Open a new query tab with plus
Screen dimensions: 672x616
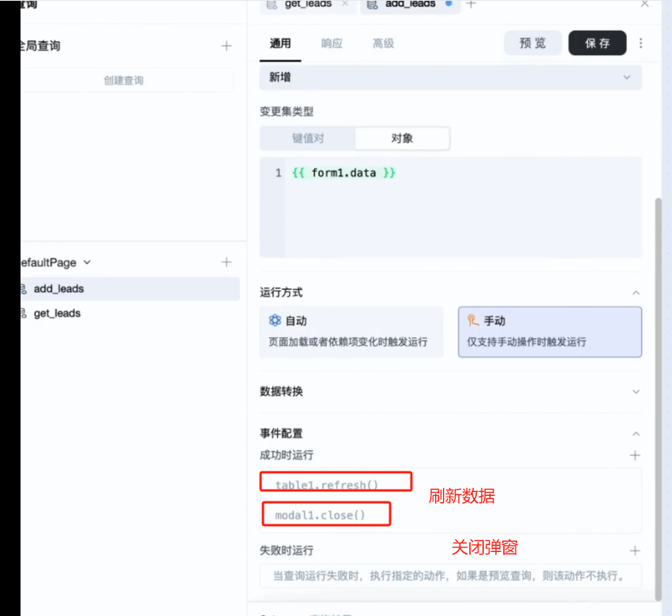[x=471, y=5]
